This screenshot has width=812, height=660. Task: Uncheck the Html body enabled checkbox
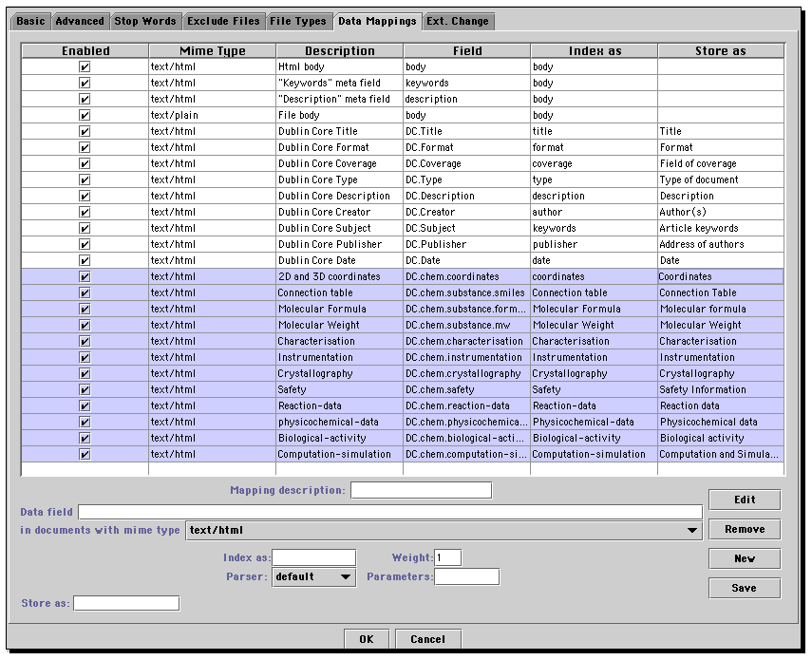pyautogui.click(x=85, y=67)
